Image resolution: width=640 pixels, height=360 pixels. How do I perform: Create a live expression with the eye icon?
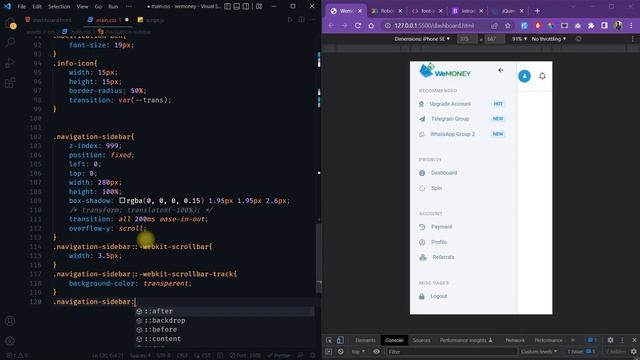click(376, 351)
